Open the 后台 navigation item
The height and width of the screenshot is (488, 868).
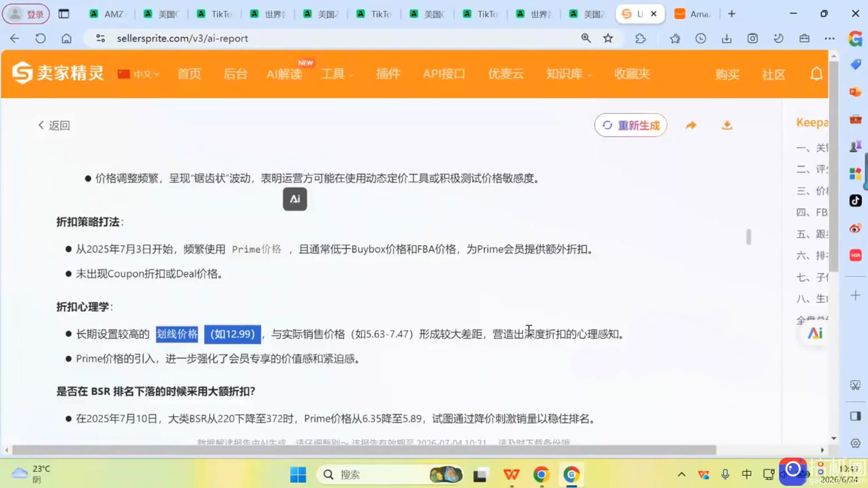[x=235, y=74]
